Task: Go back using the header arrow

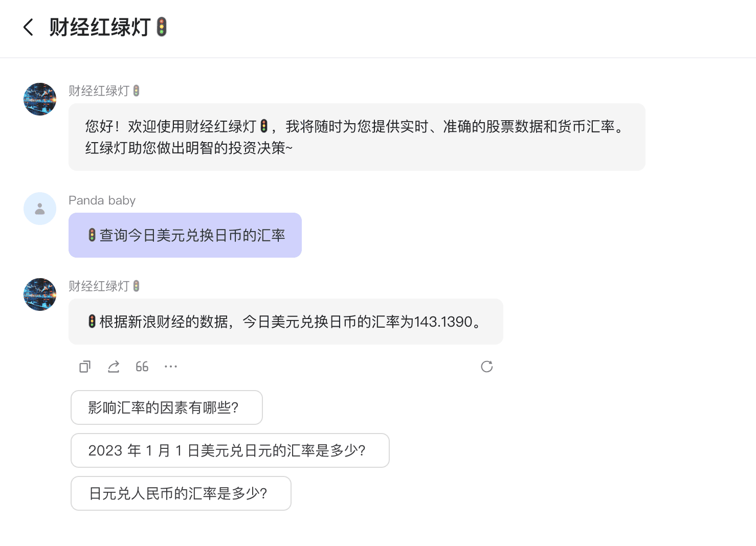Action: tap(29, 28)
